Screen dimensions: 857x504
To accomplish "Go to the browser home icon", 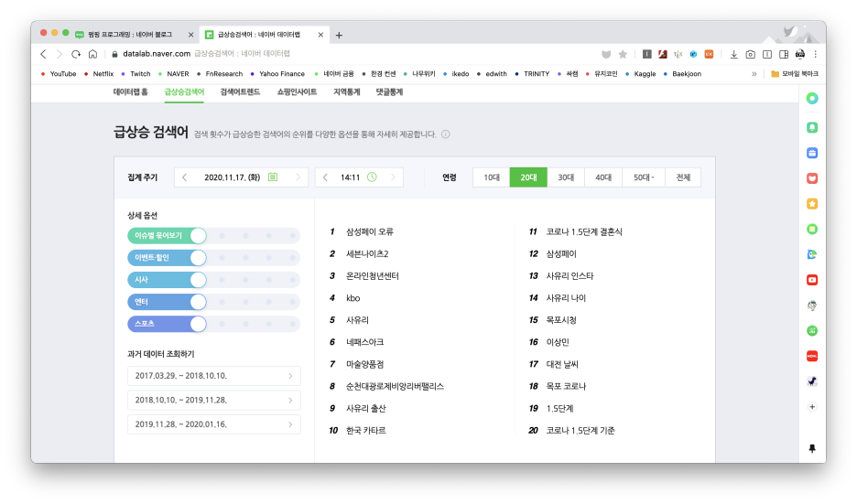I will click(x=92, y=54).
